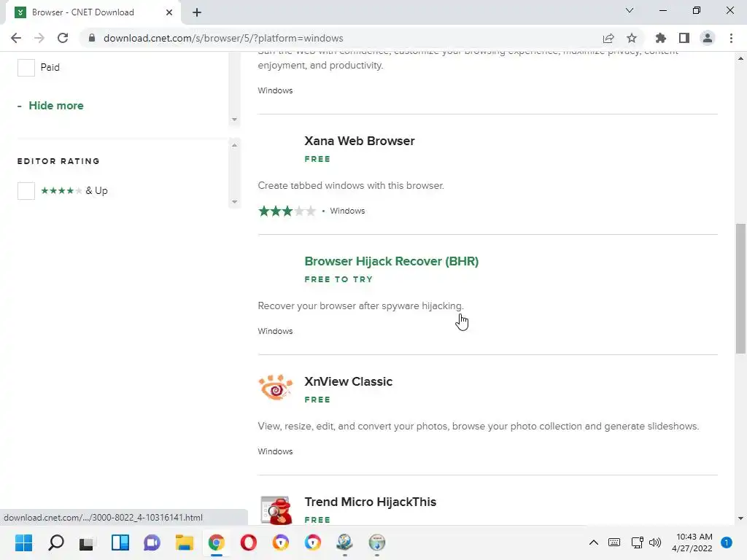Click the forward navigation arrow
The image size is (747, 560).
coord(39,38)
